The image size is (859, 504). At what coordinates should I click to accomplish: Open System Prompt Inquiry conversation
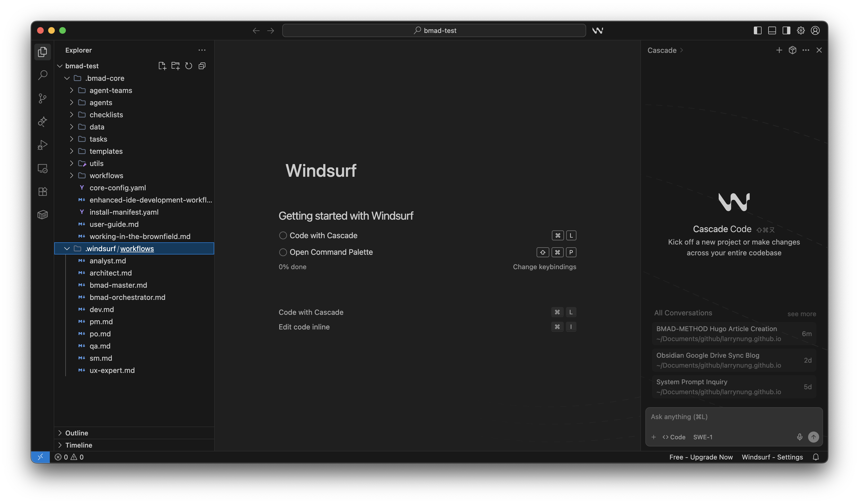coord(734,387)
